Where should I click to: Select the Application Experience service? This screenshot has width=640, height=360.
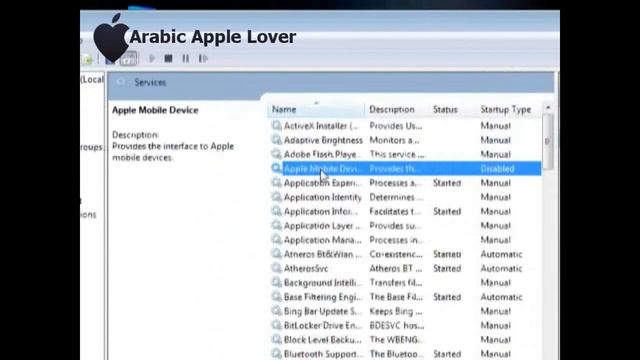click(405, 183)
